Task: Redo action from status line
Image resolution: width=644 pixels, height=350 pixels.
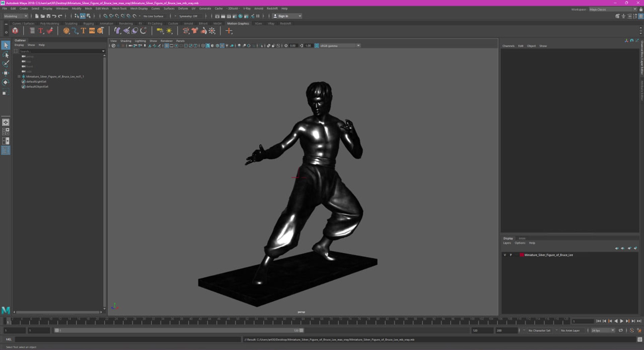Action: point(60,16)
